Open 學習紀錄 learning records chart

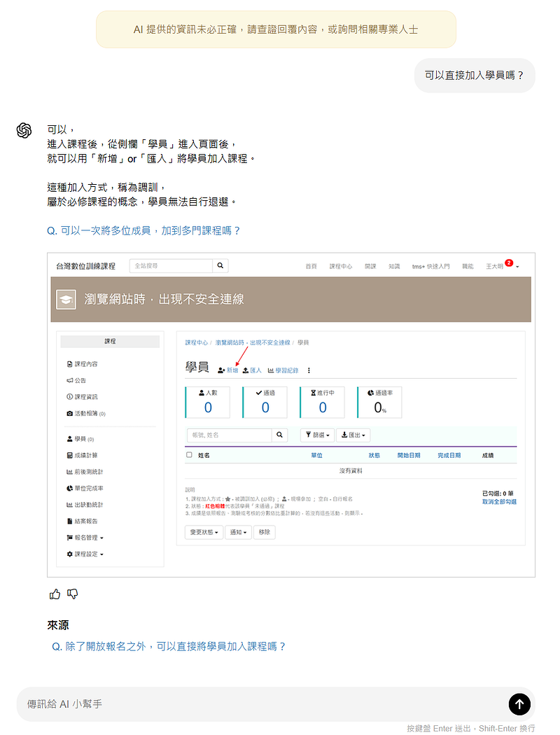(283, 370)
